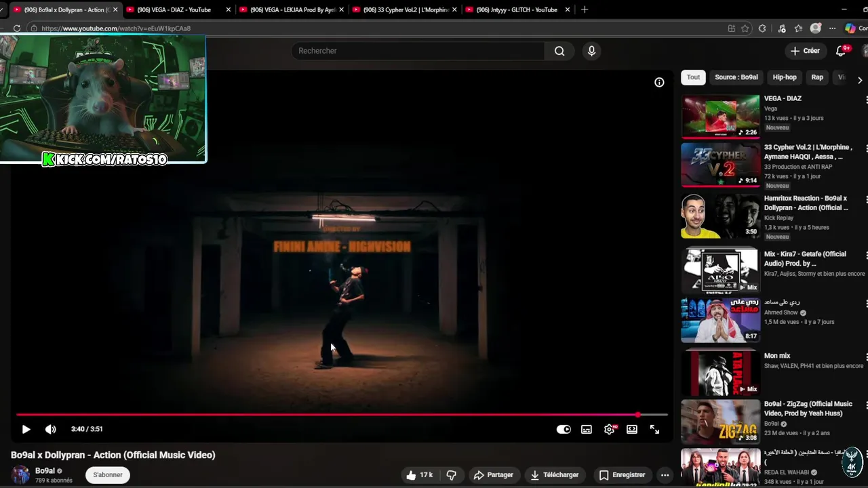Open Bo9al channel avatar
The image size is (868, 488).
21,475
